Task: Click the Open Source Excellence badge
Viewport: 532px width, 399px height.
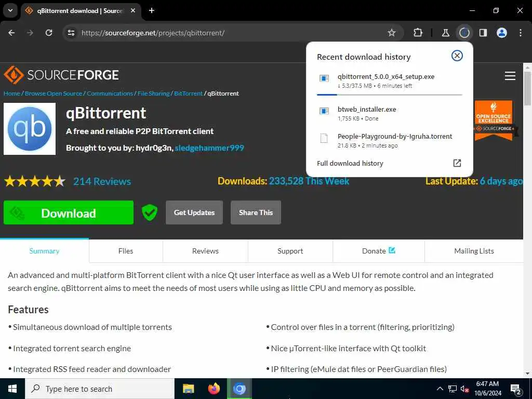Action: (494, 121)
